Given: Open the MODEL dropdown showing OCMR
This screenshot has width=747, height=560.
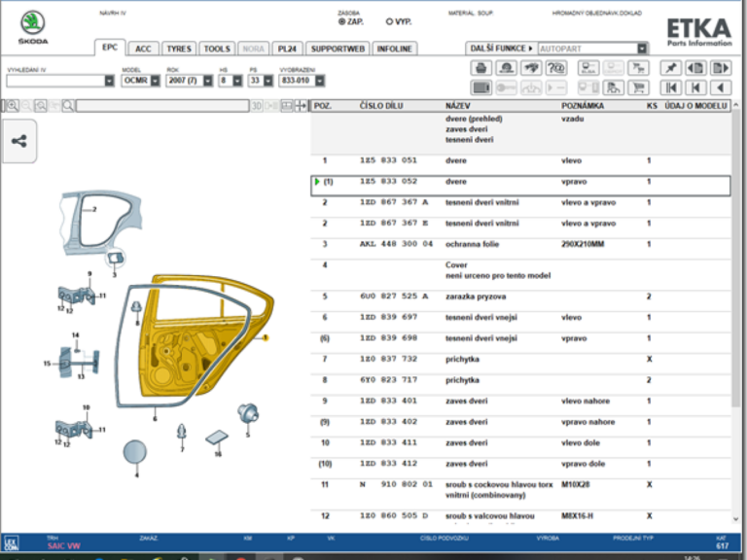Looking at the screenshot, I should click(154, 81).
